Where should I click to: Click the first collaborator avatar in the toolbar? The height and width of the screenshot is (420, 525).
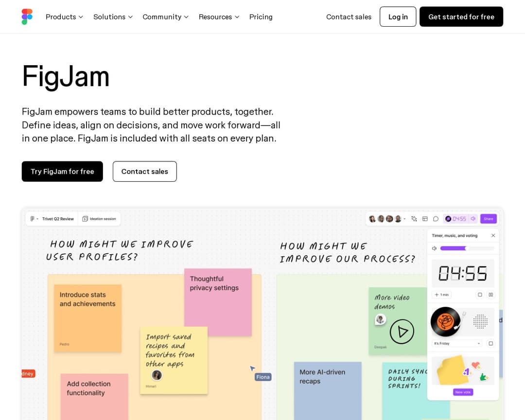[372, 219]
